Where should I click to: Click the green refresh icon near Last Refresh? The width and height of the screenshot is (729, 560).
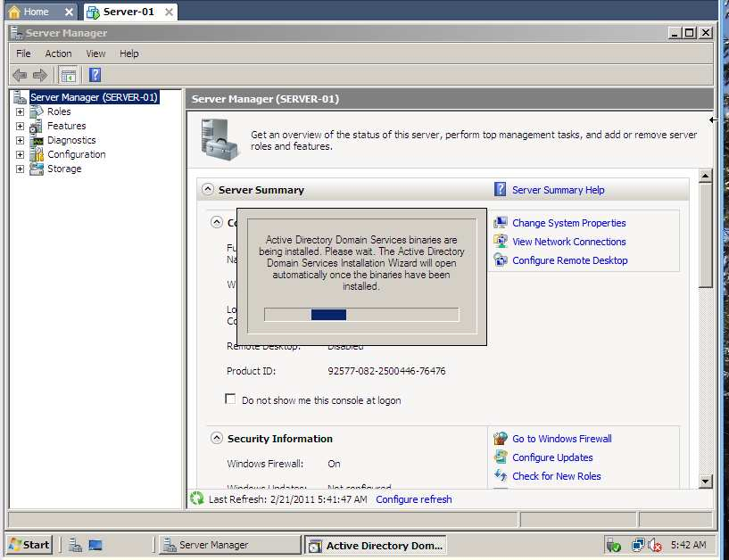[x=196, y=498]
